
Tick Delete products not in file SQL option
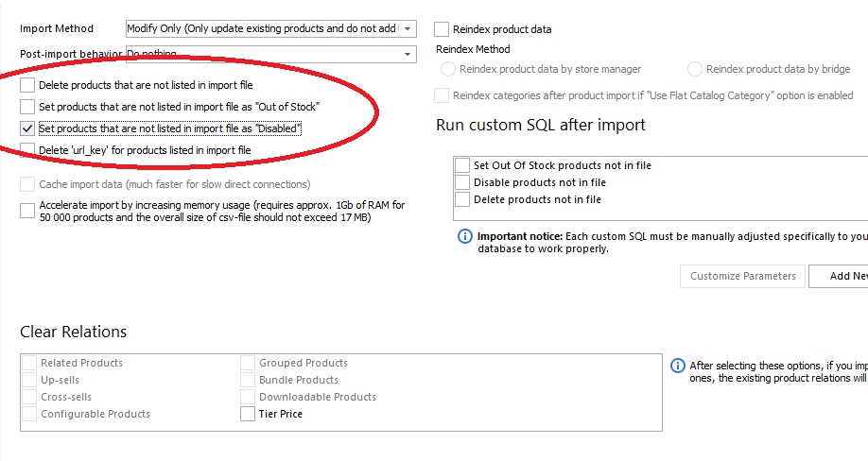462,199
